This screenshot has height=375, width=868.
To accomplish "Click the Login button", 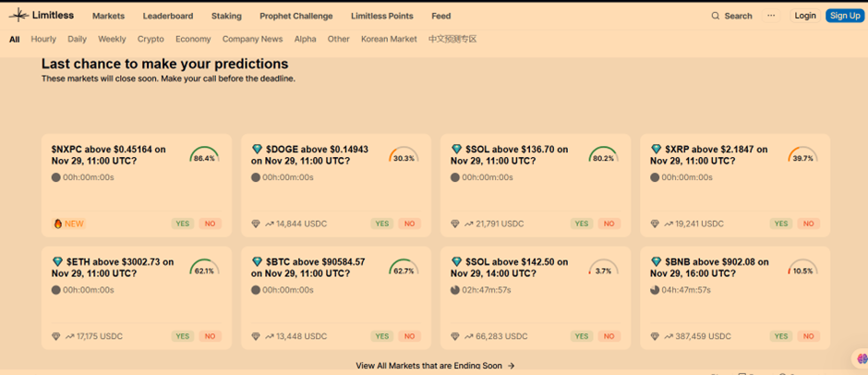I will [x=805, y=16].
